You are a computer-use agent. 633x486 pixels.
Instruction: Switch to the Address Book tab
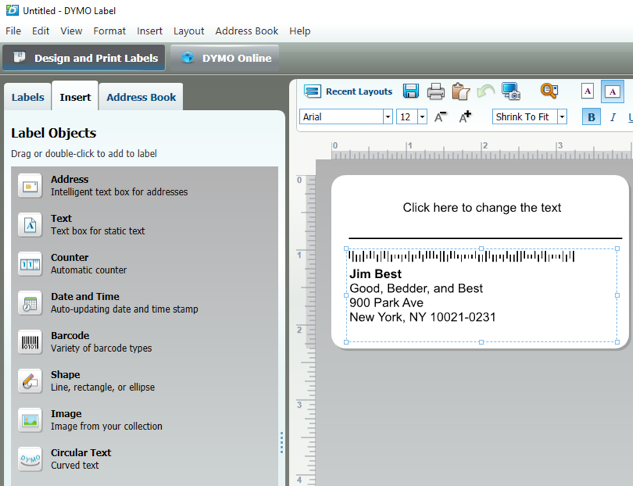[141, 97]
